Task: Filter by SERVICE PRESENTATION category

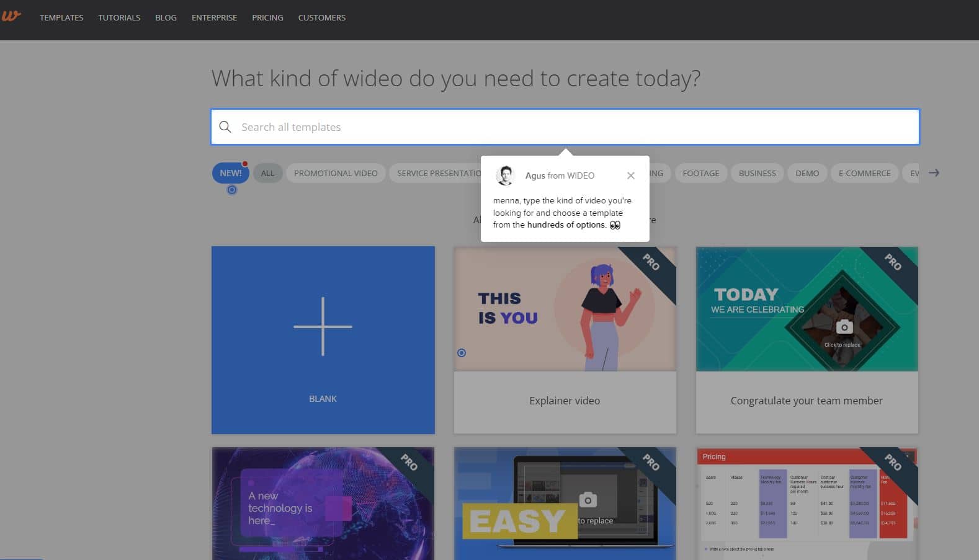Action: pos(436,173)
